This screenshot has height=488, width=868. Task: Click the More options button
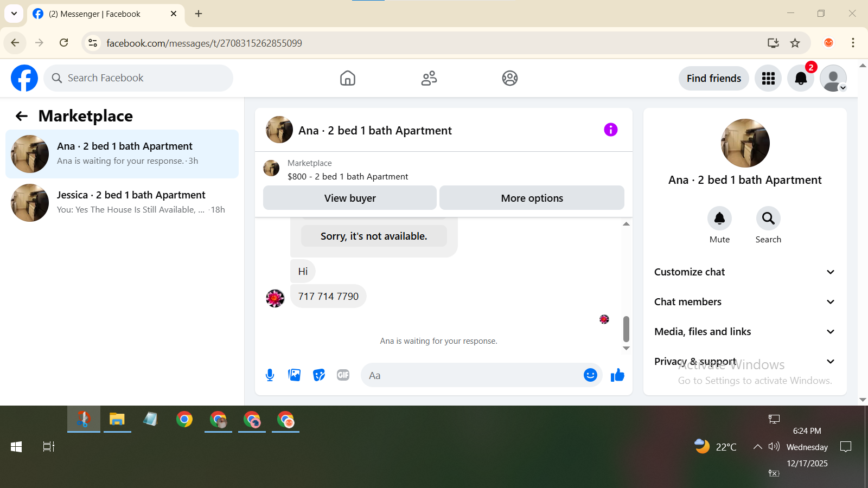(532, 198)
